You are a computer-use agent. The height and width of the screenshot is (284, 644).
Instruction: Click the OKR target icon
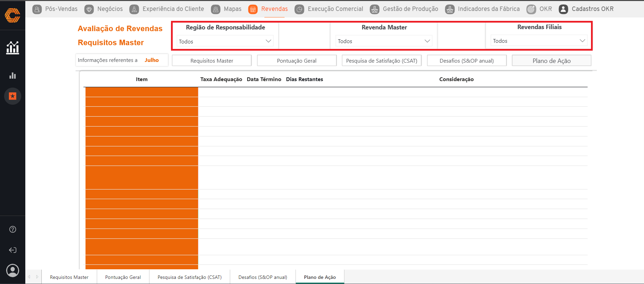point(531,9)
